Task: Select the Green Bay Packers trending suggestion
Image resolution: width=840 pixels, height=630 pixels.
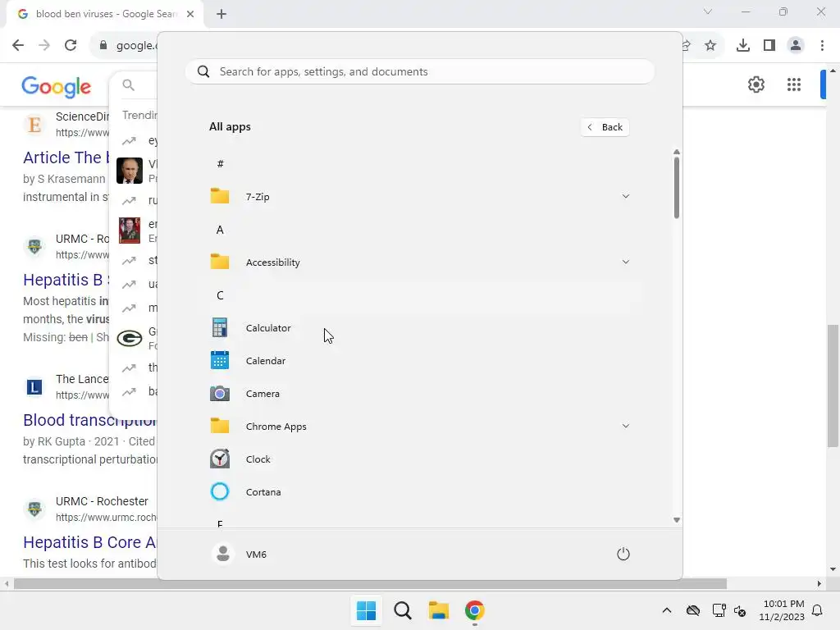Action: 137,338
